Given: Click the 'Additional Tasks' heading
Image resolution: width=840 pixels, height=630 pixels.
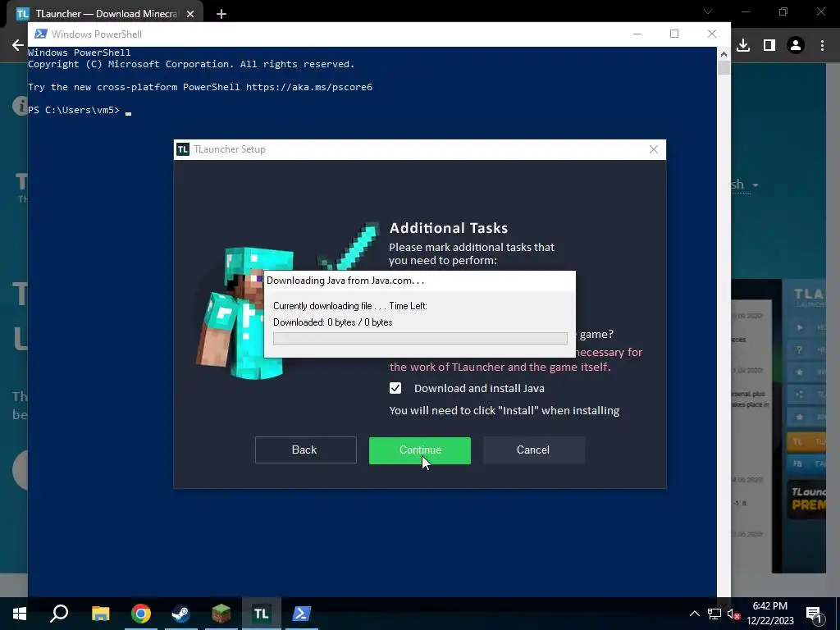Looking at the screenshot, I should coord(449,228).
